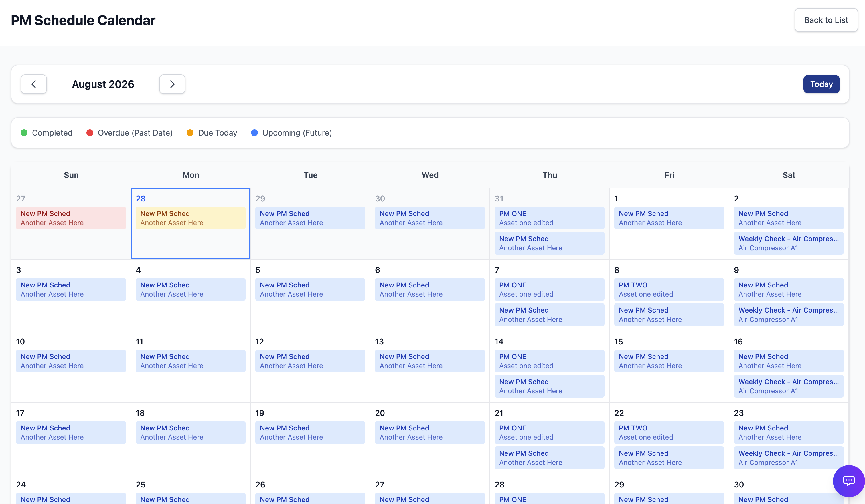Click the Sat column header
Image resolution: width=865 pixels, height=504 pixels.
tap(789, 175)
